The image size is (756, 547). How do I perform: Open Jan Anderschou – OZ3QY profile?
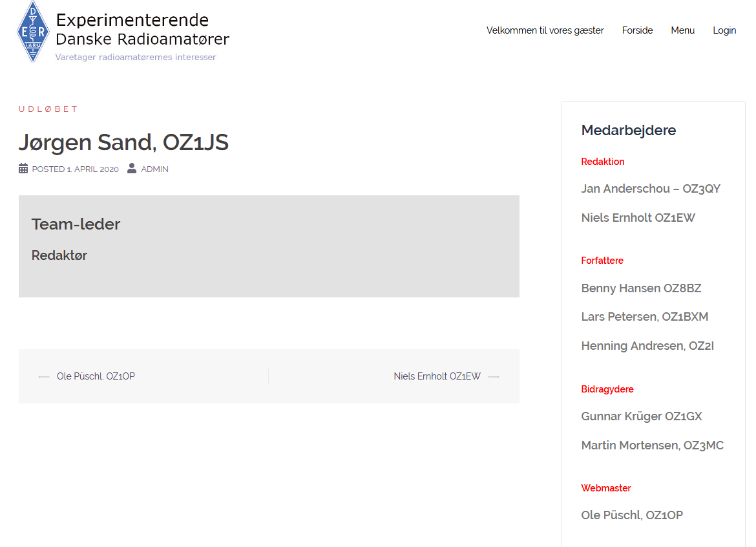pyautogui.click(x=651, y=189)
